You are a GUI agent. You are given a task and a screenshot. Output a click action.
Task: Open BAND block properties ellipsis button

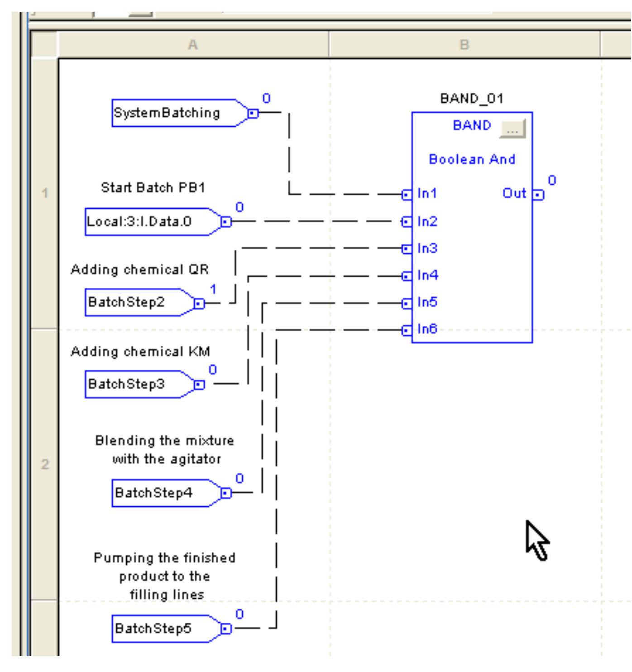point(512,129)
